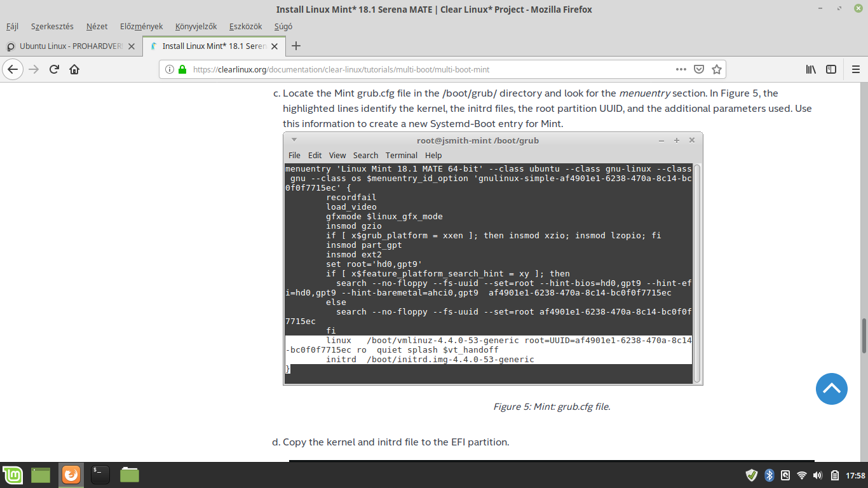
Task: Open the Fájl menu
Action: pos(12,27)
